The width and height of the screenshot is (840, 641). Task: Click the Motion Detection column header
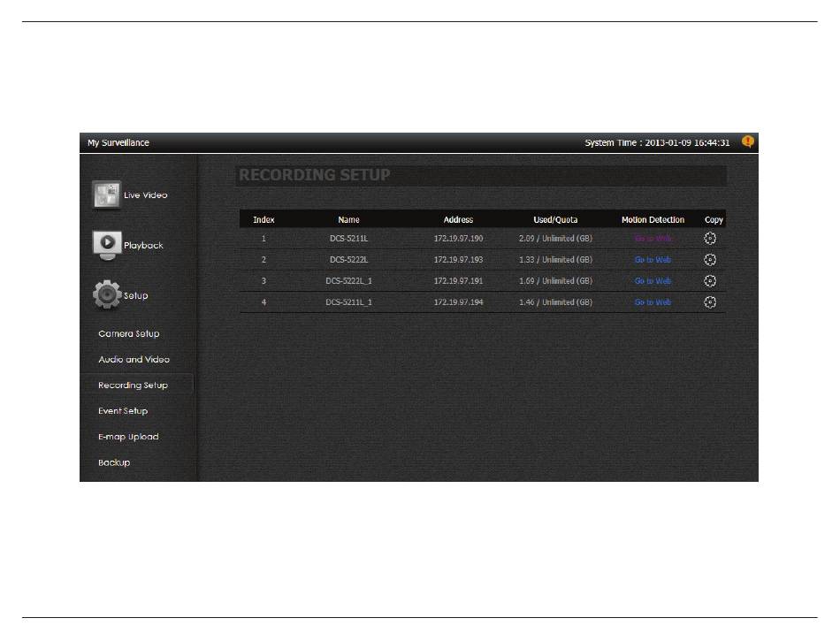tap(653, 219)
